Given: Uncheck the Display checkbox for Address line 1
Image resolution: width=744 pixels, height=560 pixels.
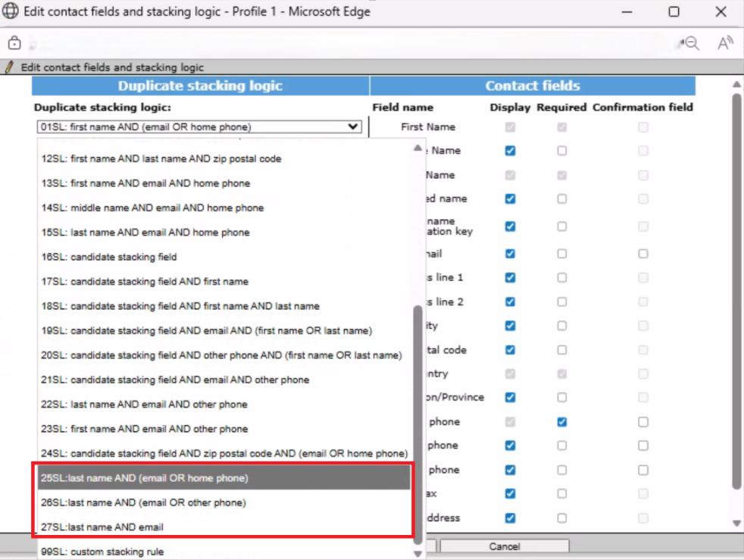Looking at the screenshot, I should point(510,278).
